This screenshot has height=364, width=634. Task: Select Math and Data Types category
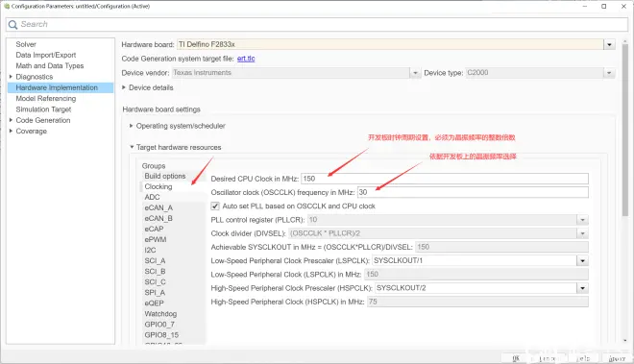click(x=50, y=66)
